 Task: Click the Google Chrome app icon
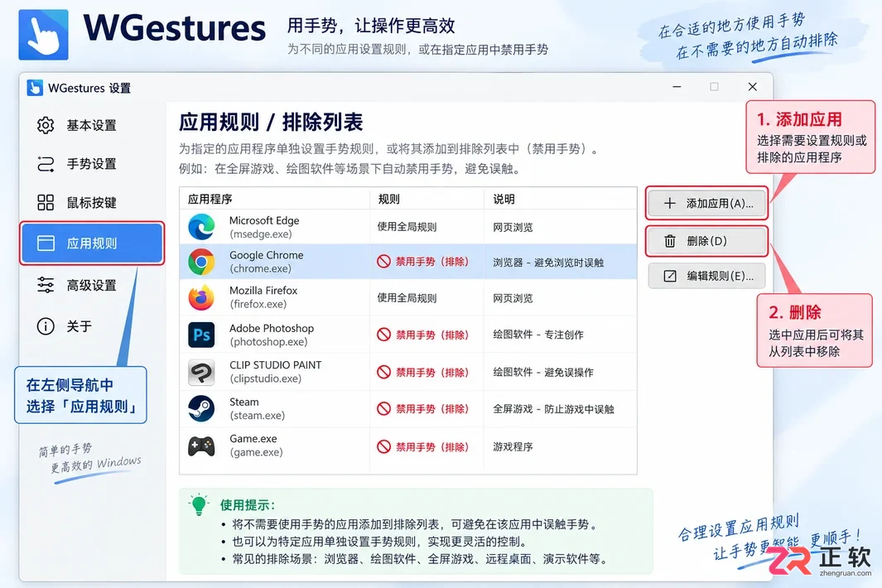coord(201,263)
